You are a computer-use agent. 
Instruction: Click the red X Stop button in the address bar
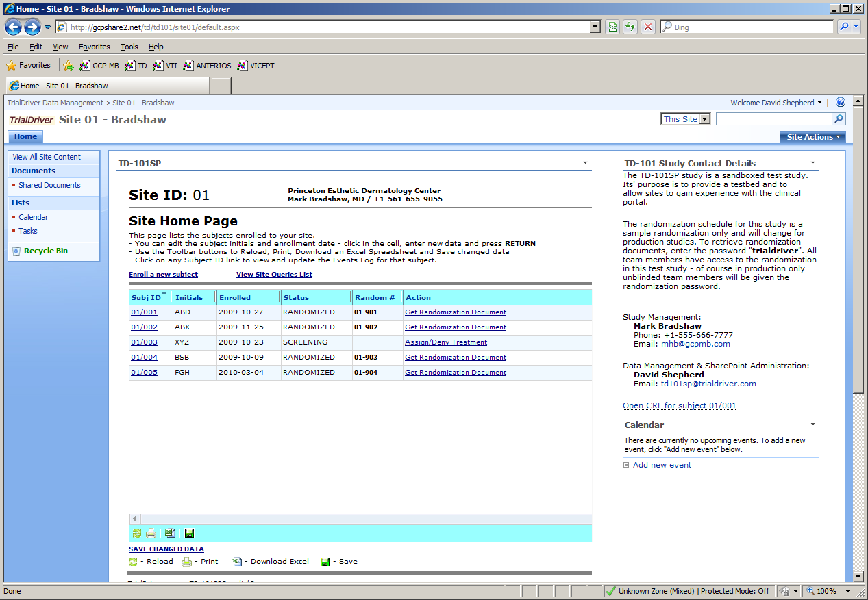(x=648, y=27)
